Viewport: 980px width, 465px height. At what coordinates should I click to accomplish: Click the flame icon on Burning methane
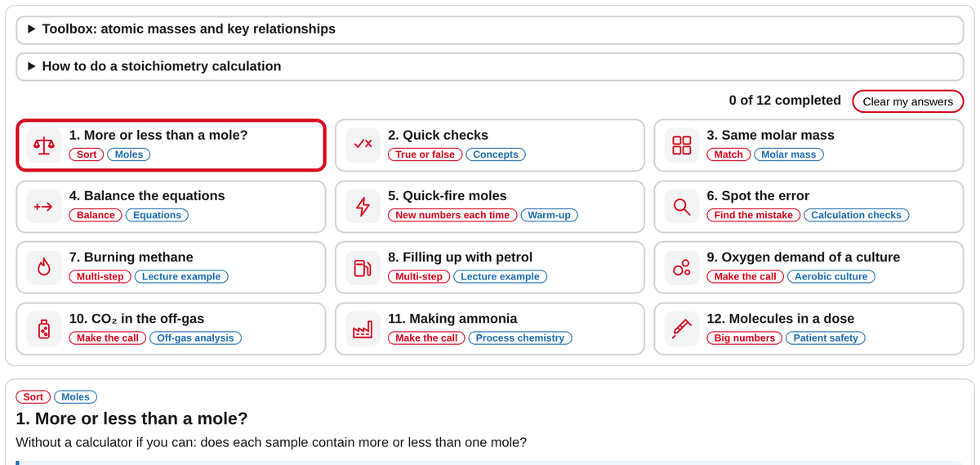44,267
